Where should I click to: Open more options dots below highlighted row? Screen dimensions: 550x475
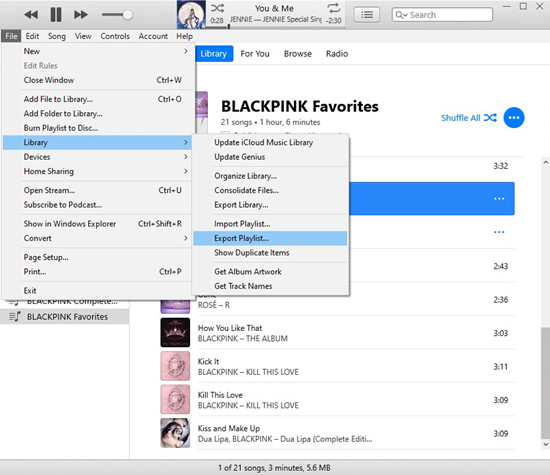(499, 232)
